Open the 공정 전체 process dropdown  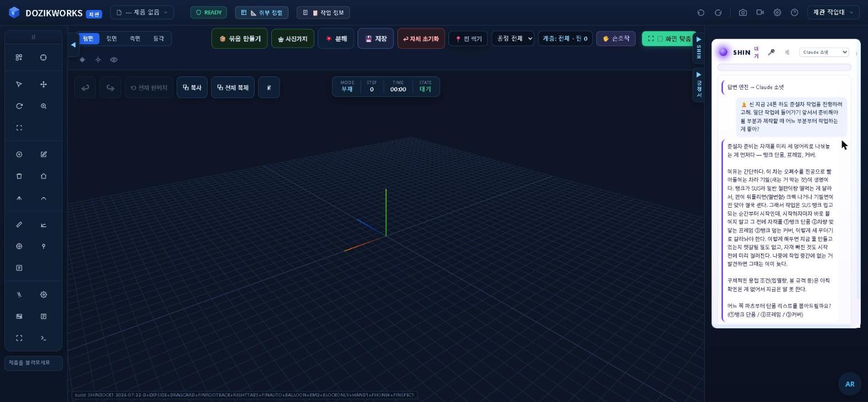pos(513,38)
